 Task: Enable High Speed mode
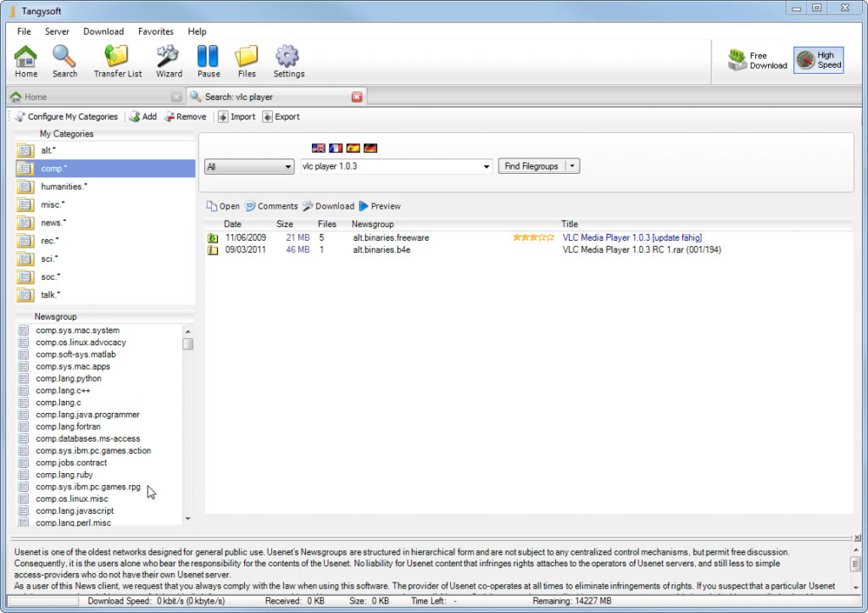click(818, 60)
